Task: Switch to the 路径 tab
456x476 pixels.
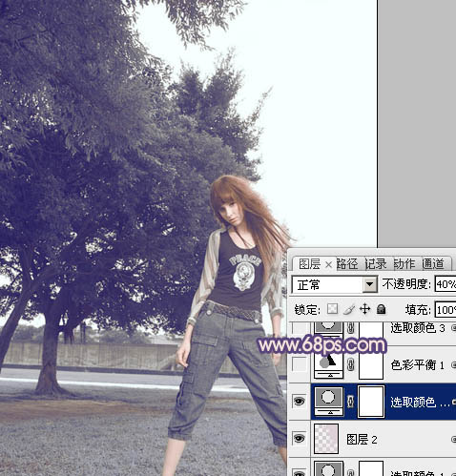Action: [347, 263]
